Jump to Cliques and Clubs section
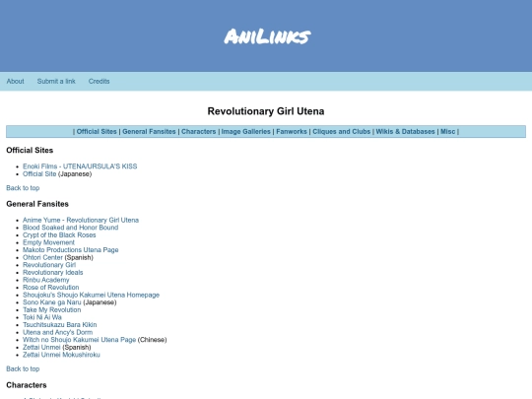 (341, 132)
